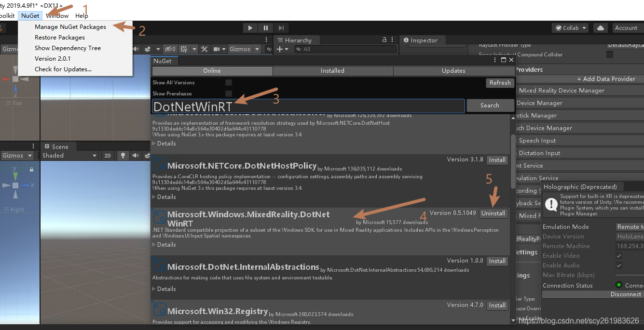Screen dimensions: 644x330
Task: Open grid settings dropdown arrow next to grid icon
Action: (194, 49)
